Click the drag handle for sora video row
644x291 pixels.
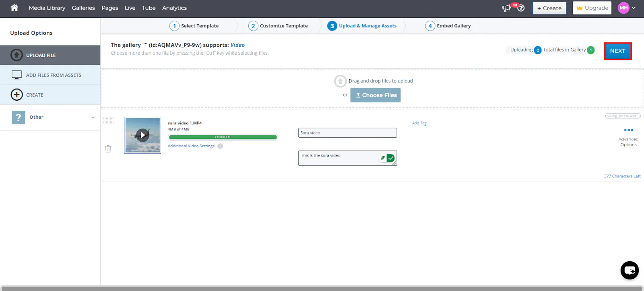pos(109,120)
